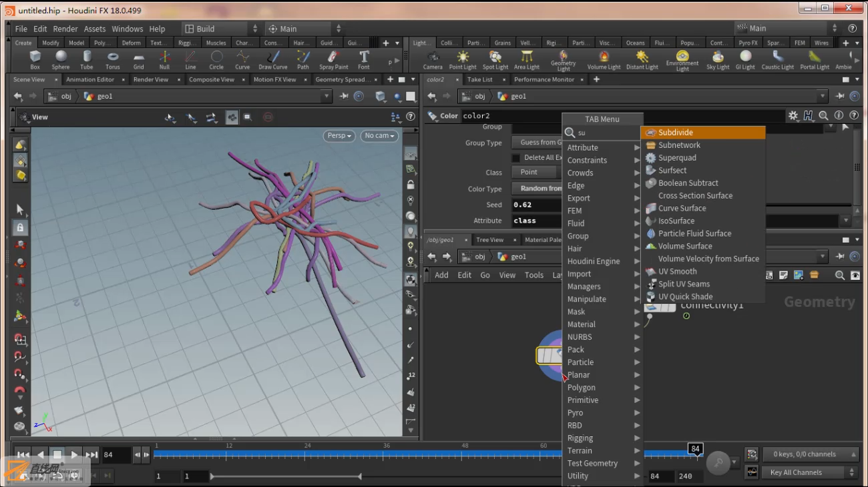Add a Sky Light from shelf
Viewport: 868px width, 487px height.
point(718,60)
